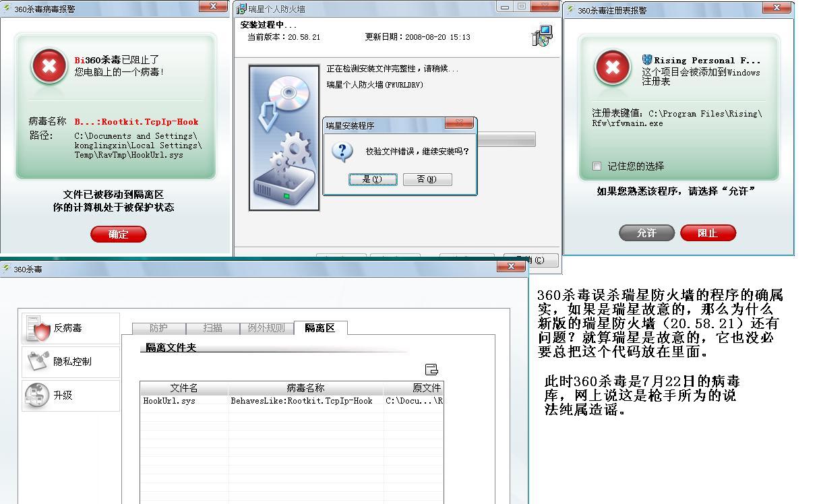Click the quarantine folder action icon above the table
Image resolution: width=821 pixels, height=504 pixels.
[x=432, y=369]
